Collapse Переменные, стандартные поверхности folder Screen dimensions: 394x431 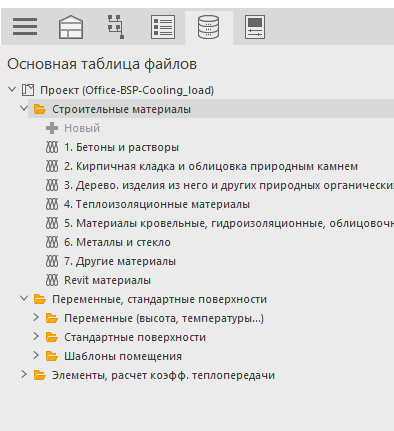pyautogui.click(x=24, y=298)
